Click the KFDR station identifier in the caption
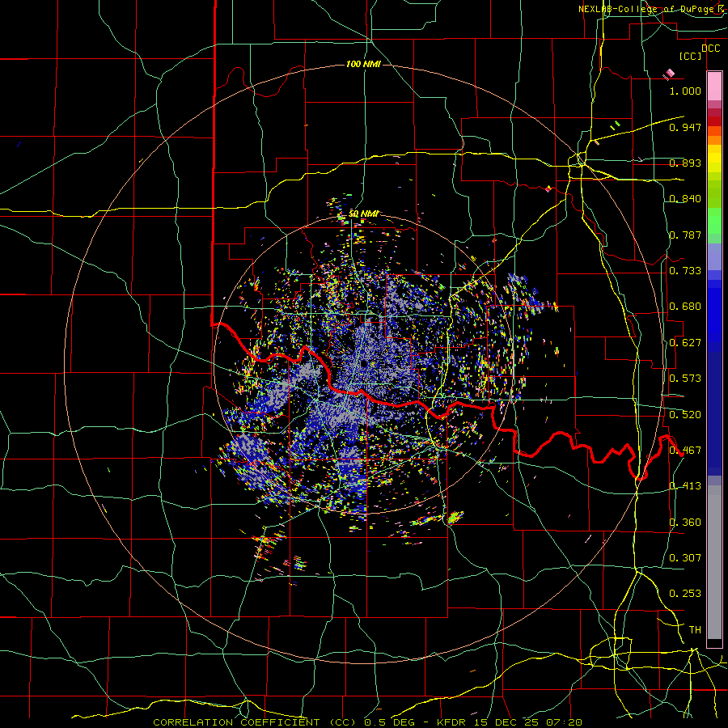The width and height of the screenshot is (728, 728). point(453,722)
